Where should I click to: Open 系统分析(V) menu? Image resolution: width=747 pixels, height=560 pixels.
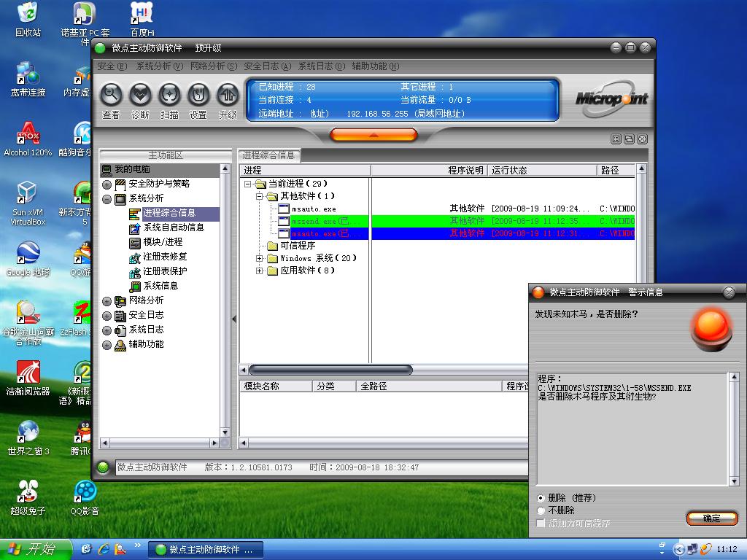pos(160,66)
